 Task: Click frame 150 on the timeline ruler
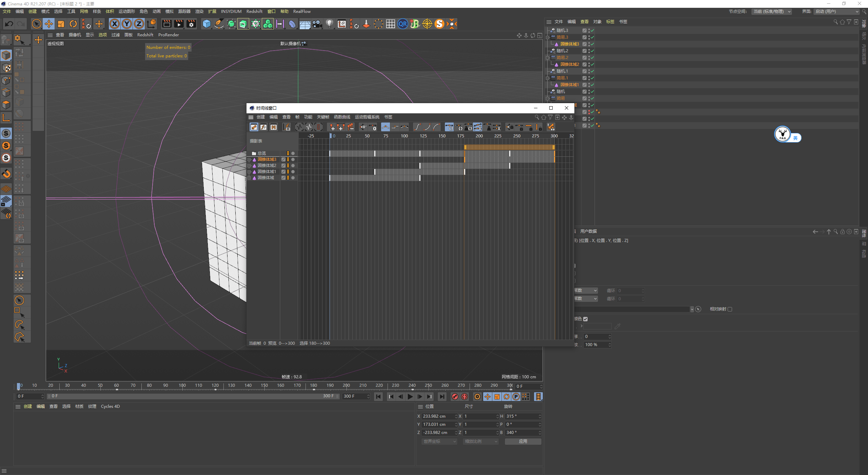264,385
